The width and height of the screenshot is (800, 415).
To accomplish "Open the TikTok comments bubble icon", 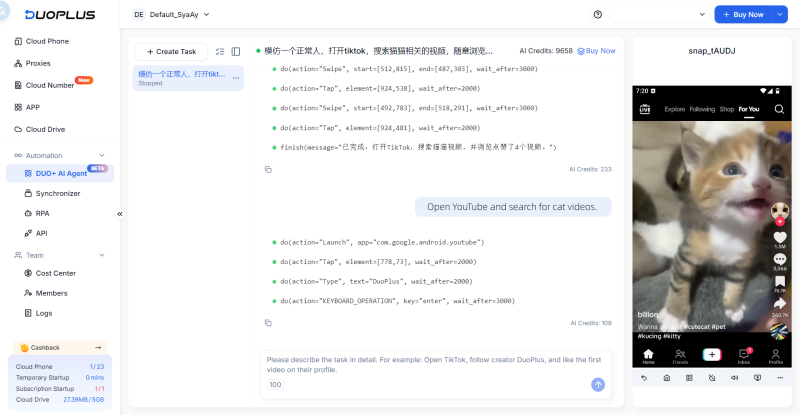I will [779, 259].
